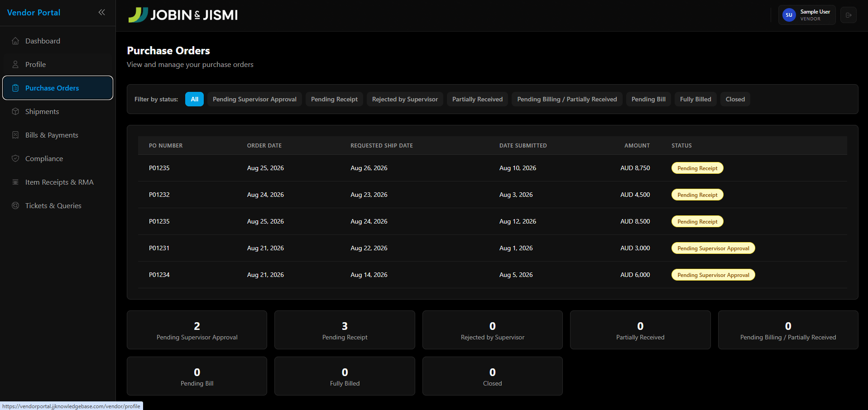Click PO number P01231
868x410 pixels.
tap(159, 248)
